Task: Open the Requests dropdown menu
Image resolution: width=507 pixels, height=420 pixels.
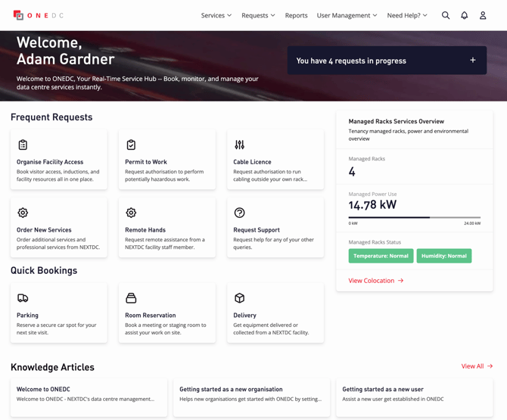Action: pyautogui.click(x=258, y=15)
